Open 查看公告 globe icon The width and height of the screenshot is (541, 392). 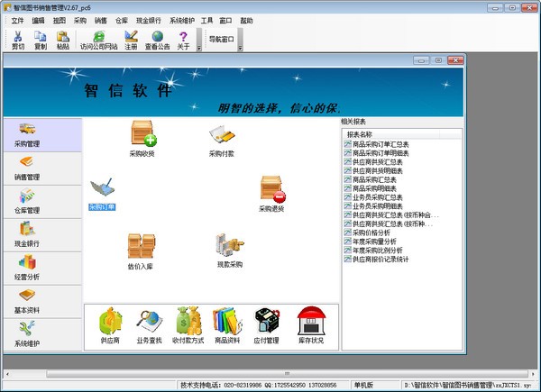tap(157, 40)
